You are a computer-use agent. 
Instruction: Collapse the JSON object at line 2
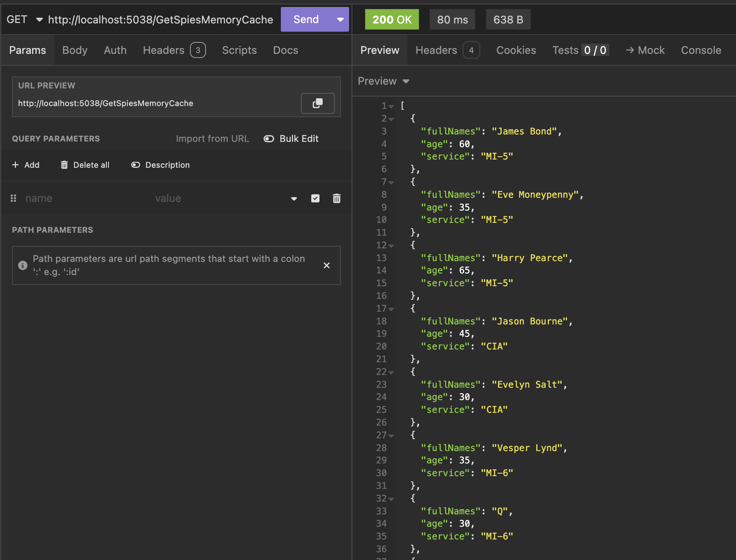pyautogui.click(x=391, y=119)
